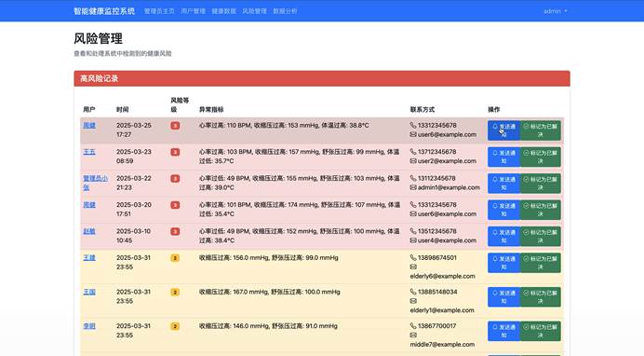The height and width of the screenshot is (356, 644).
Task: Click the envelope icon beside user4@example.com
Action: tap(413, 240)
